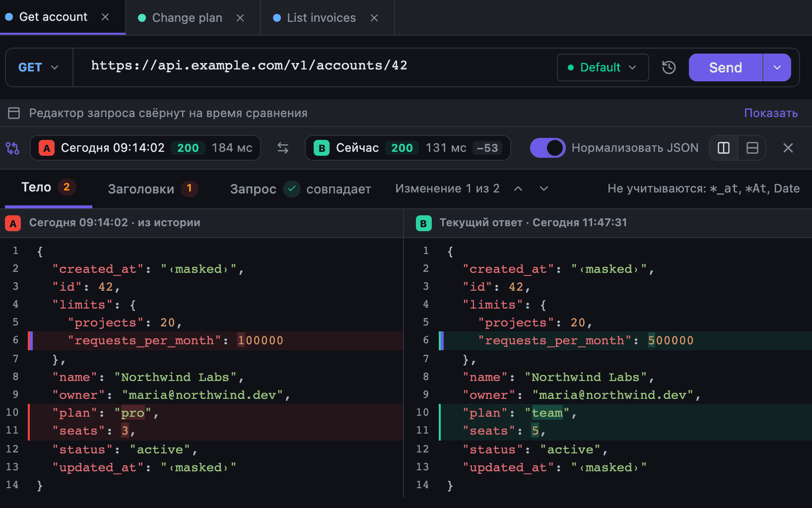The image size is (812, 508).
Task: Swap responses A and B
Action: click(x=283, y=148)
